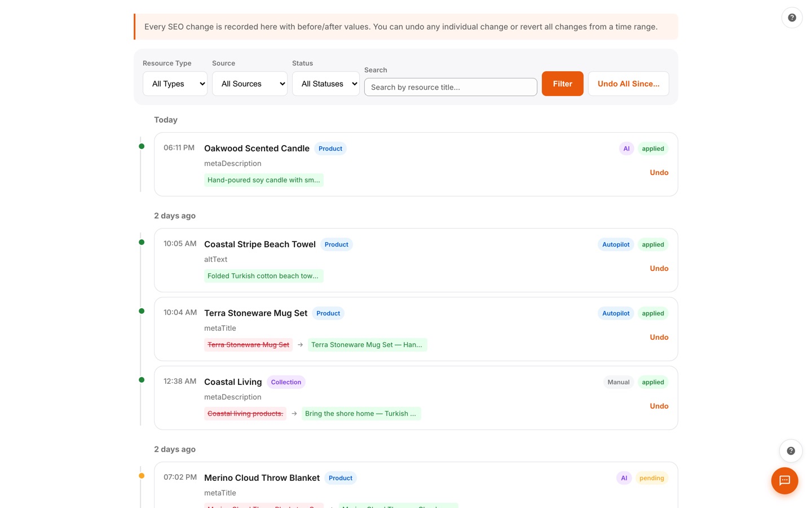This screenshot has width=812, height=508.
Task: Click the 10:05 AM timestamp
Action: click(x=180, y=244)
